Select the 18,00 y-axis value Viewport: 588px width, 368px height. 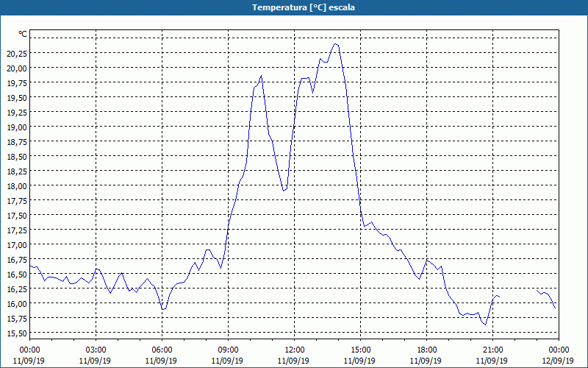point(17,186)
